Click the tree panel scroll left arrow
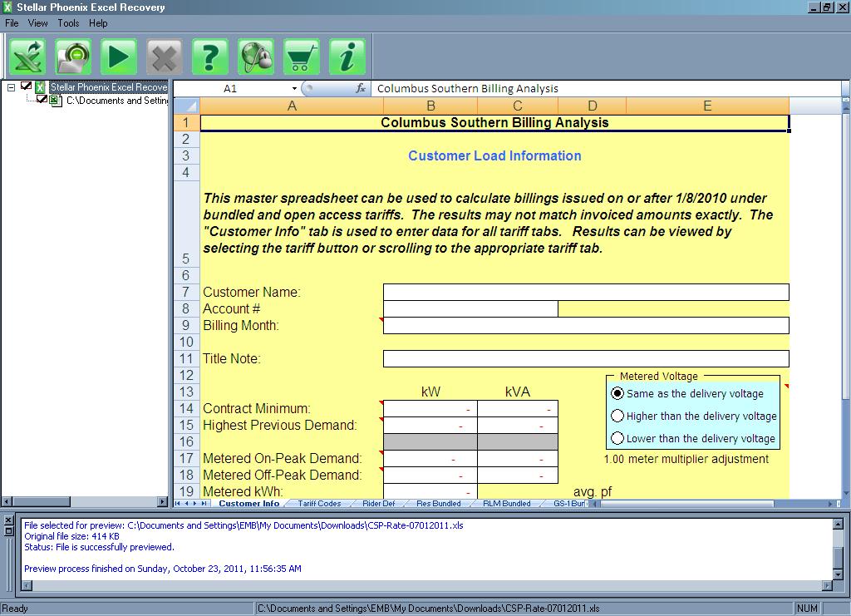This screenshot has height=616, width=851. point(7,501)
